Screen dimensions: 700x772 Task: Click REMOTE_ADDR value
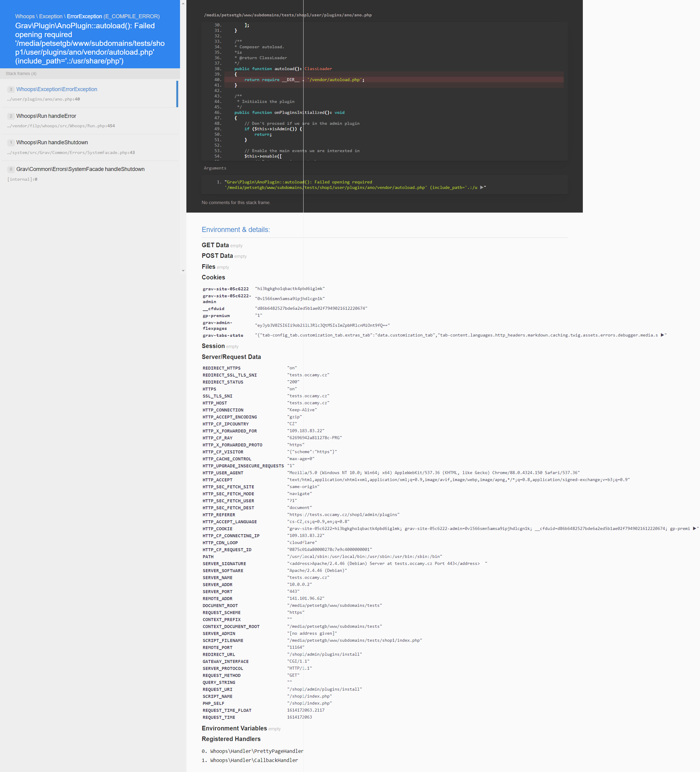click(x=305, y=599)
